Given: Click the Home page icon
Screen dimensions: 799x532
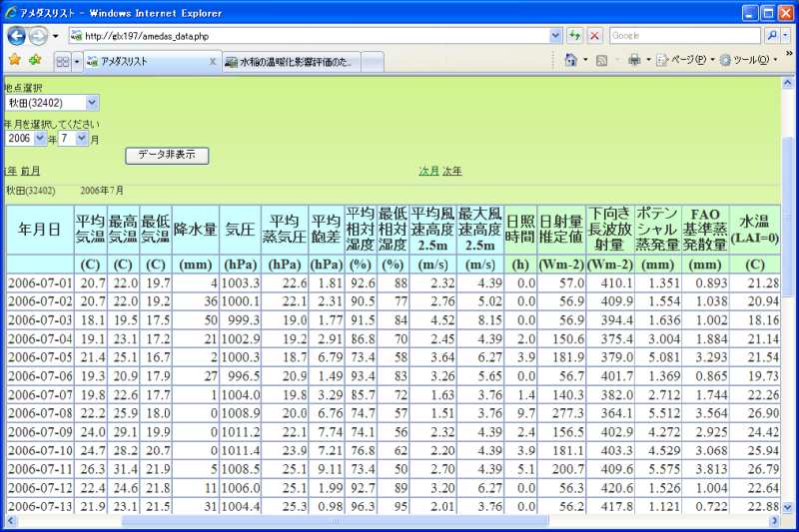Looking at the screenshot, I should pos(570,60).
